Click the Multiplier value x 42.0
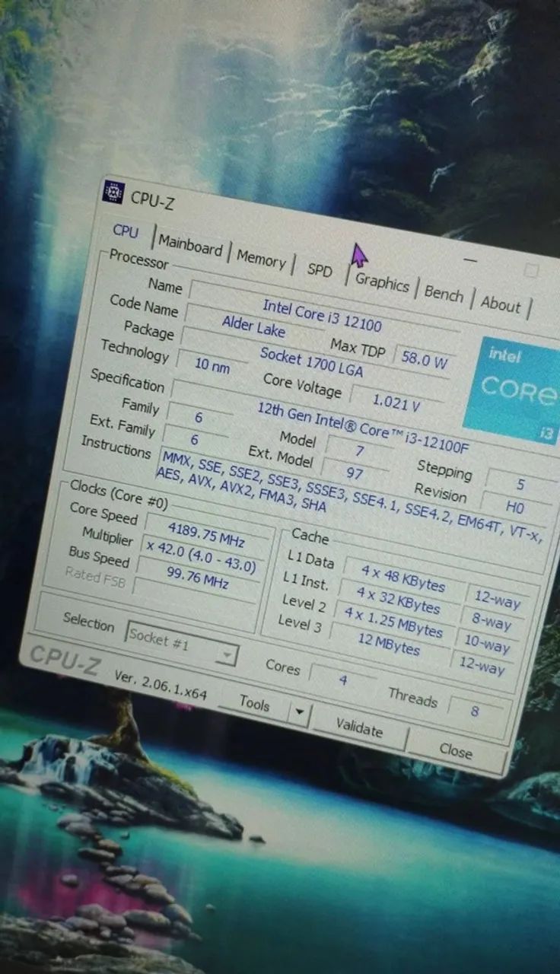Viewport: 560px width, 974px height. [200, 558]
